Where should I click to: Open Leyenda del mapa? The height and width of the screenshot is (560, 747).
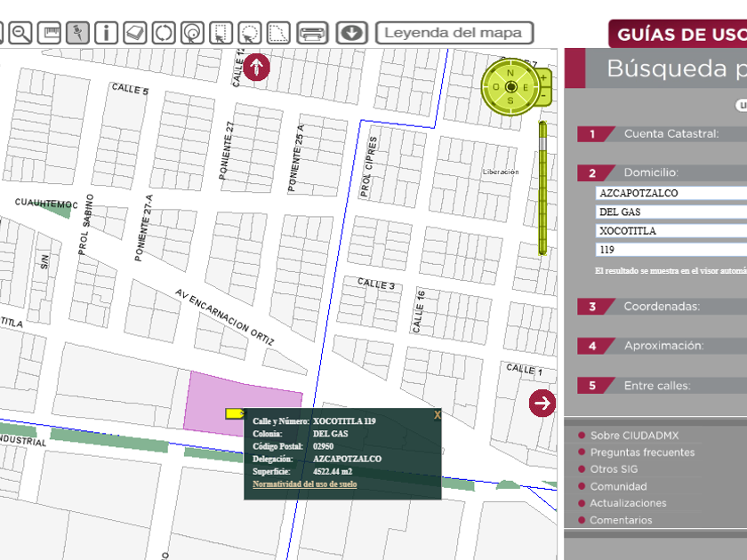click(454, 34)
